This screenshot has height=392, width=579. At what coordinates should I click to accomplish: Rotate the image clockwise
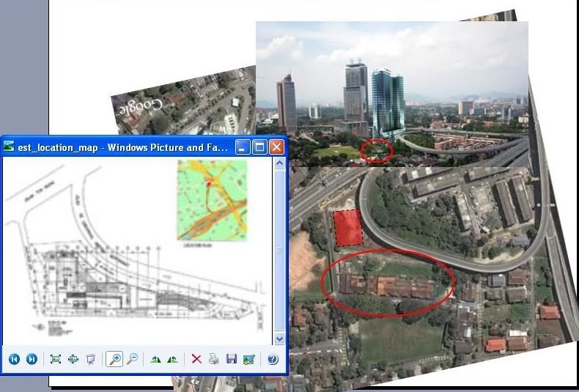[155, 359]
